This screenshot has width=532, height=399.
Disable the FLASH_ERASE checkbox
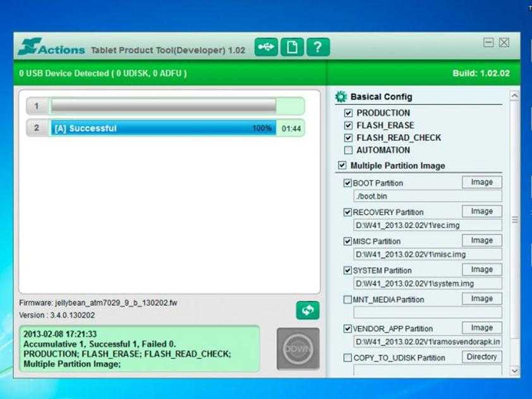click(348, 125)
